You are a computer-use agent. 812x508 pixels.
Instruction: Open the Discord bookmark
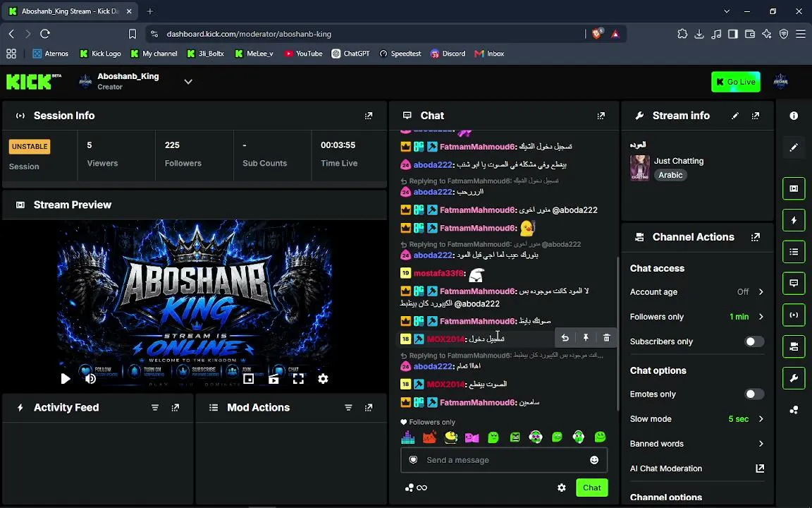point(448,54)
